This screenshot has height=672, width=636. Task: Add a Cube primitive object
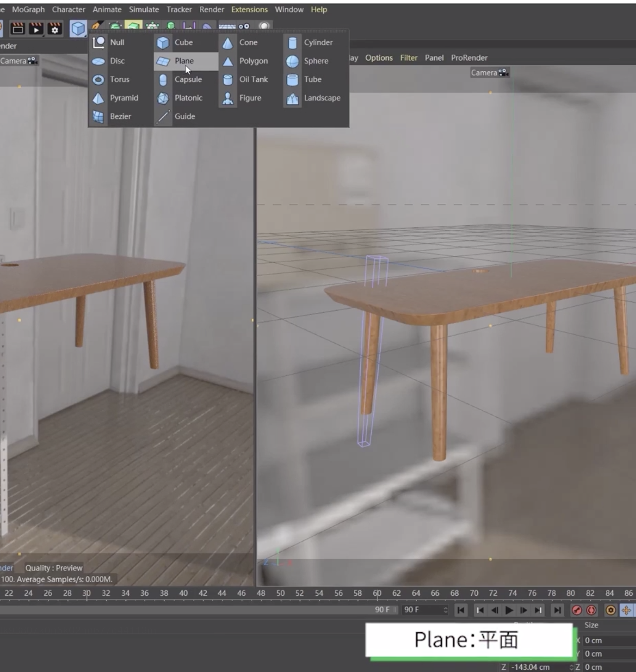(186, 42)
